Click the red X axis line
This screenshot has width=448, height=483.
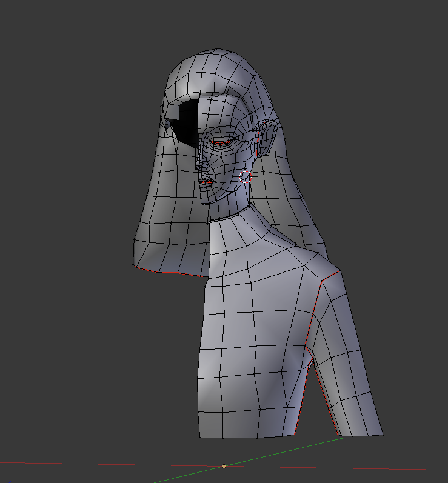(121, 465)
